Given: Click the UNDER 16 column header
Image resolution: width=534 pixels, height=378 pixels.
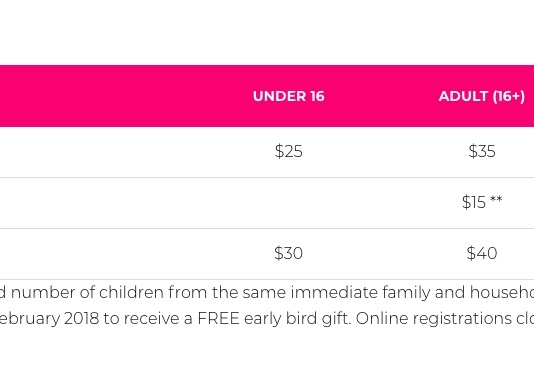Looking at the screenshot, I should click(x=288, y=96).
